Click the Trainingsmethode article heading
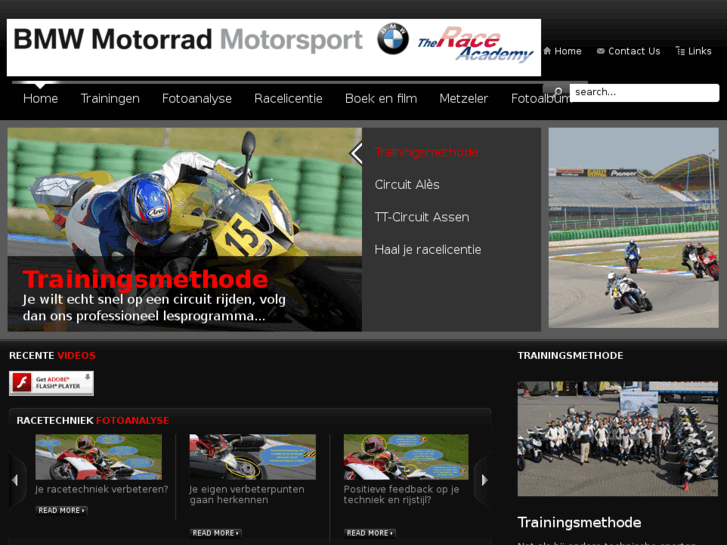 tap(579, 522)
